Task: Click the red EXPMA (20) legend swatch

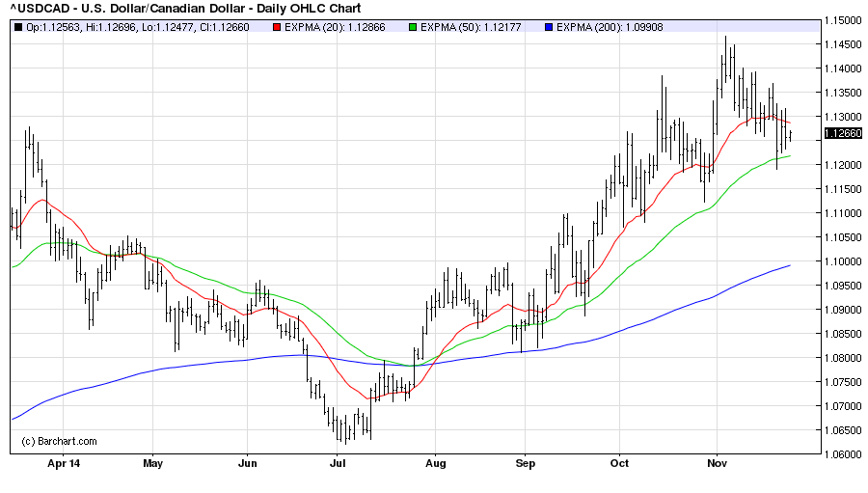Action: coord(276,27)
